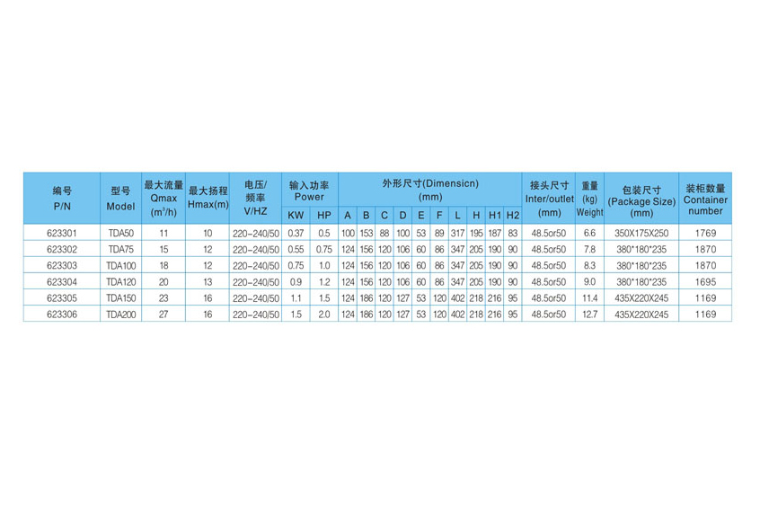The image size is (760, 532).
Task: Click Qmax value 20 for TDA120
Action: [163, 282]
